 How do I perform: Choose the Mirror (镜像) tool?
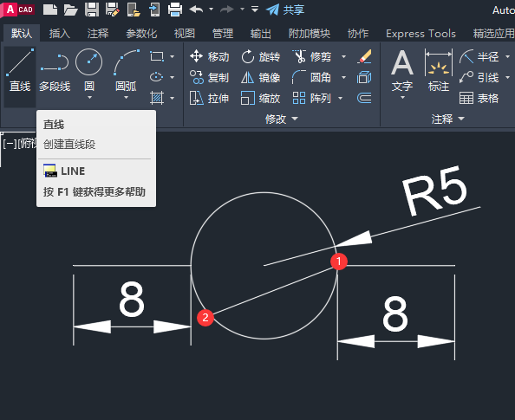[261, 77]
